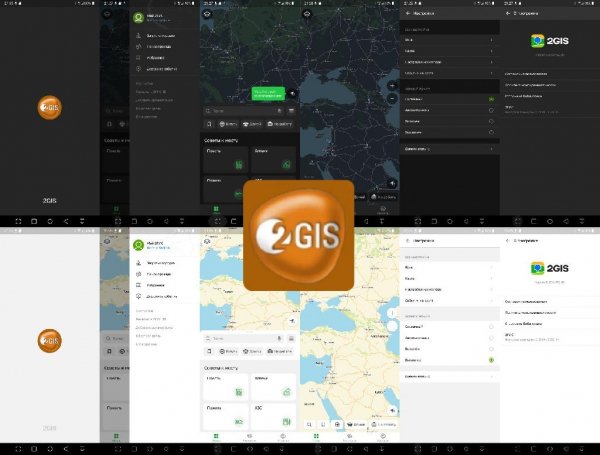Select Автоматическая theme radio in dark settings
The width and height of the screenshot is (600, 455).
[x=491, y=110]
